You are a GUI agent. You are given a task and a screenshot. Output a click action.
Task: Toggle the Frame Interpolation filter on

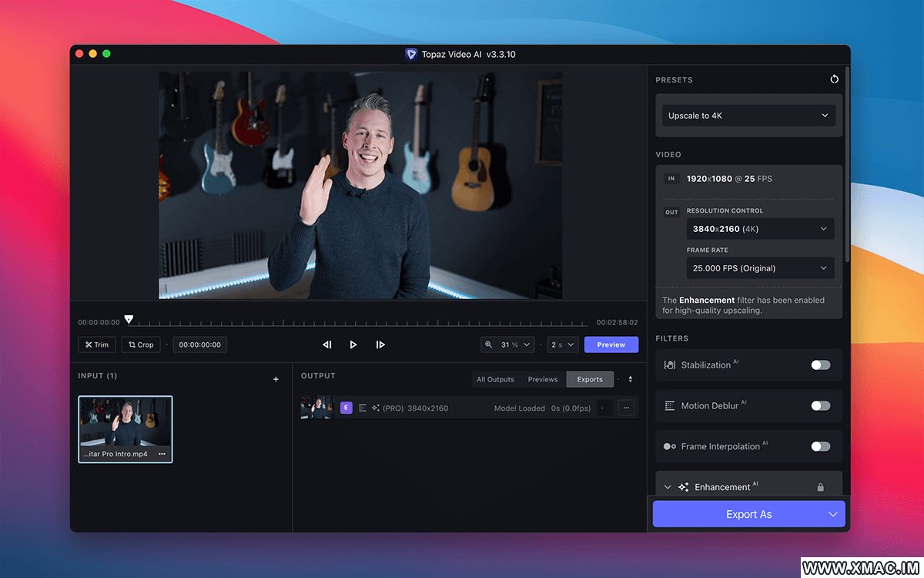821,446
